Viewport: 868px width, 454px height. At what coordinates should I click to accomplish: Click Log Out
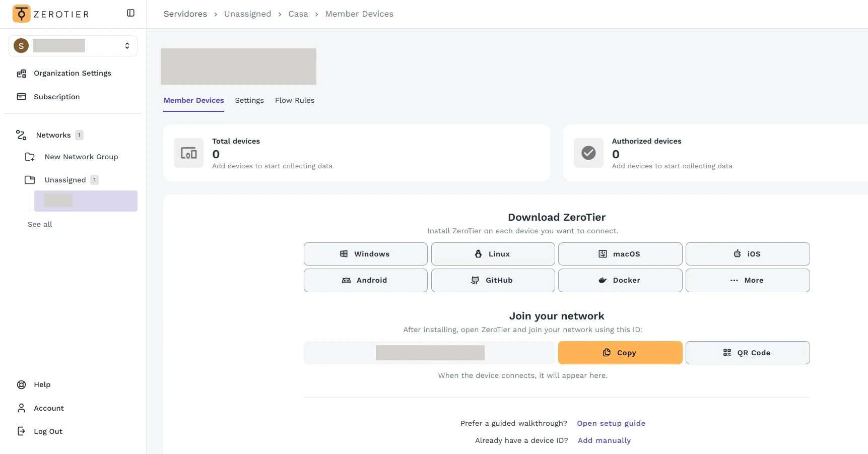(x=48, y=431)
